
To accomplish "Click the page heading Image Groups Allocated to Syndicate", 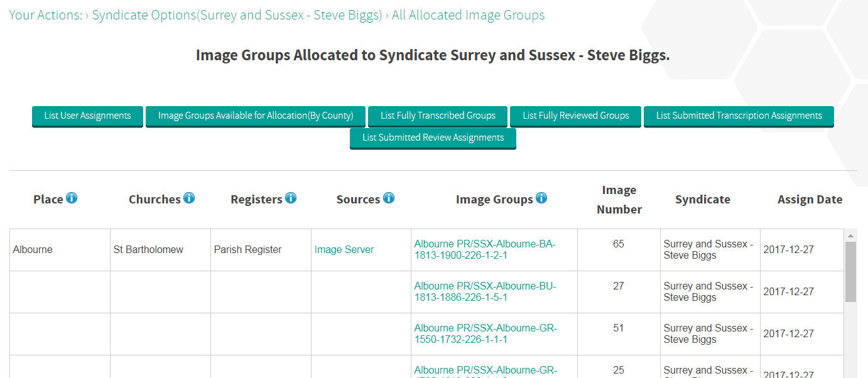I will [x=433, y=55].
